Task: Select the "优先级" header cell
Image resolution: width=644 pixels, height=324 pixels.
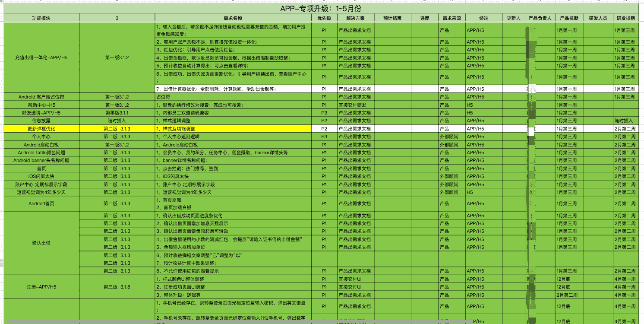Action: (324, 18)
